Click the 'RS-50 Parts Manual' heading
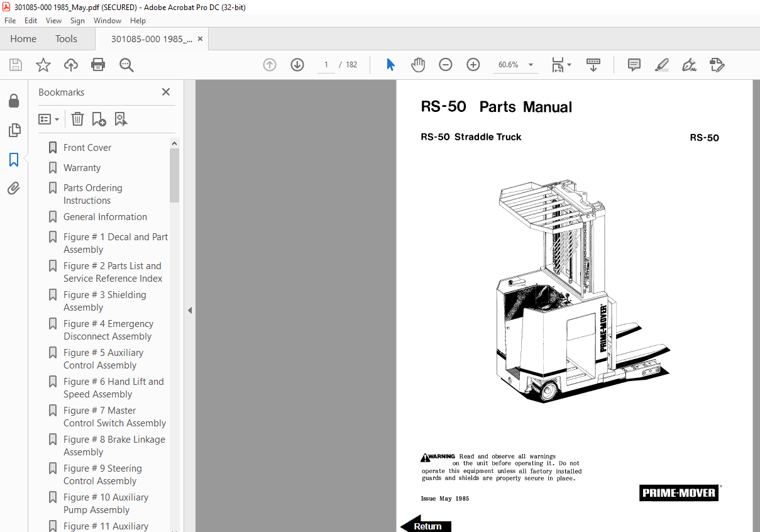 pos(497,107)
